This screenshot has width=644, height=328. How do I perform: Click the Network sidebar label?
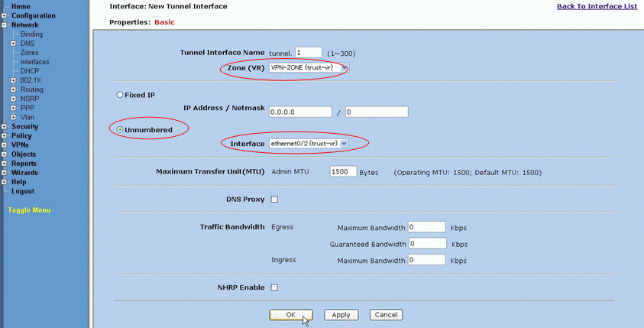point(24,25)
